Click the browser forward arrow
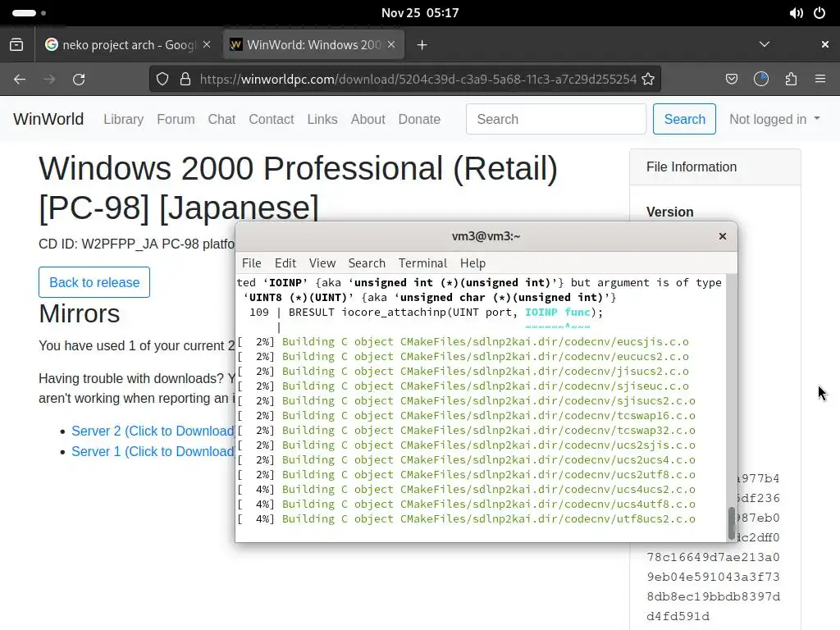The width and height of the screenshot is (840, 630). 49,80
